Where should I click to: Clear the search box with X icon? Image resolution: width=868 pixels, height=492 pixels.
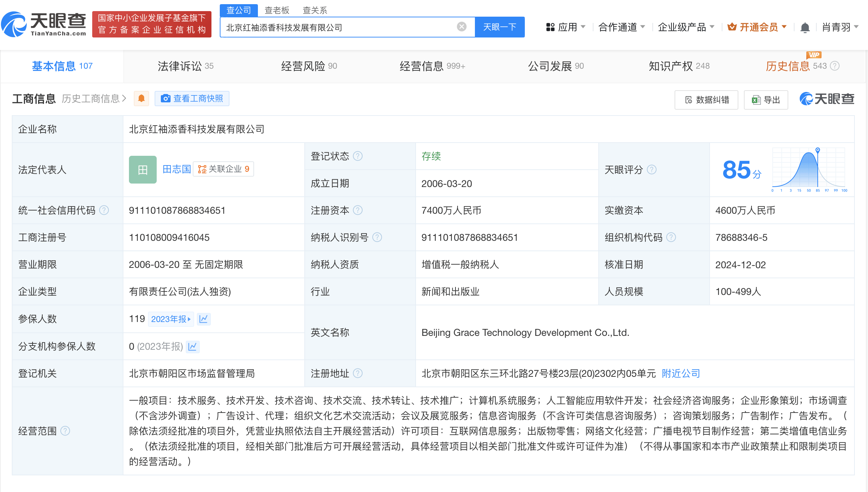pos(461,27)
